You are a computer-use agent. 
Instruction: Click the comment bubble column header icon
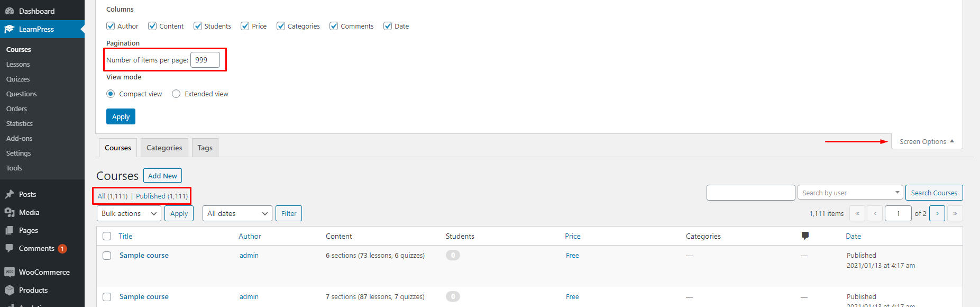pyautogui.click(x=804, y=236)
